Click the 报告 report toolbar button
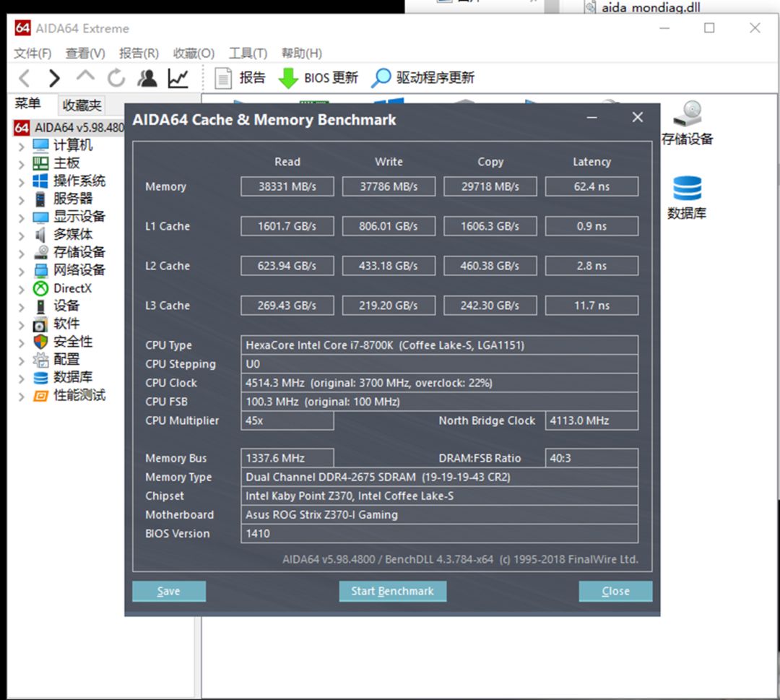The width and height of the screenshot is (780, 700). pyautogui.click(x=240, y=78)
